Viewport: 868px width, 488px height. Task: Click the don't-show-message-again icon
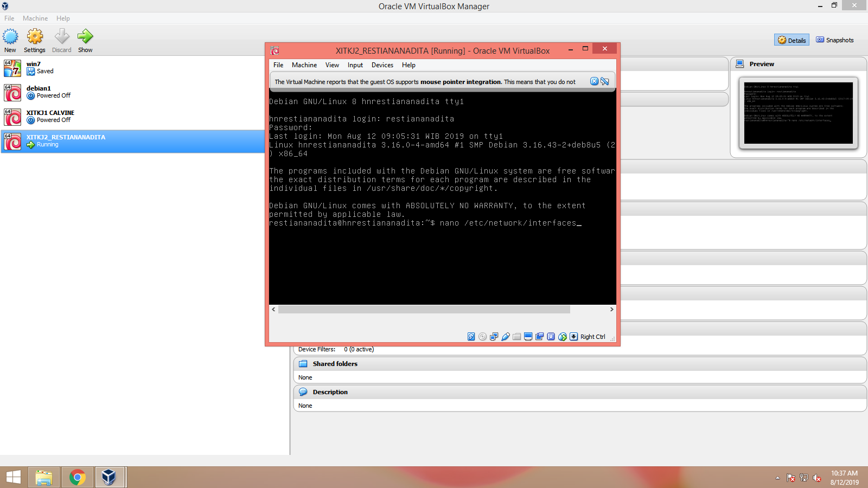coord(605,81)
